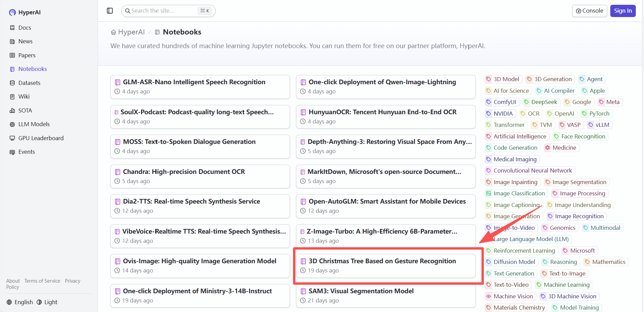644x312 pixels.
Task: Go to the Papers section
Action: pyautogui.click(x=27, y=55)
